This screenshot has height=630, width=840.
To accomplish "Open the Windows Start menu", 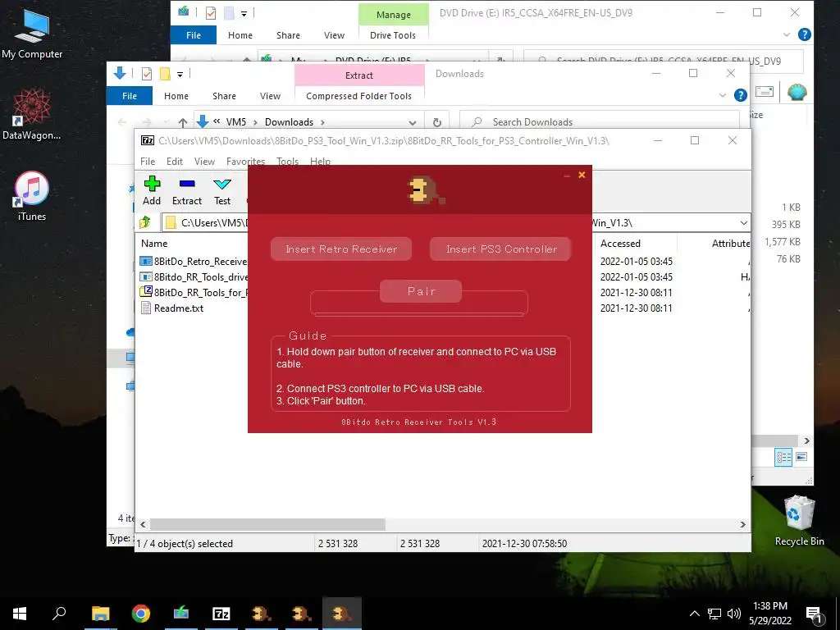I will (20, 614).
